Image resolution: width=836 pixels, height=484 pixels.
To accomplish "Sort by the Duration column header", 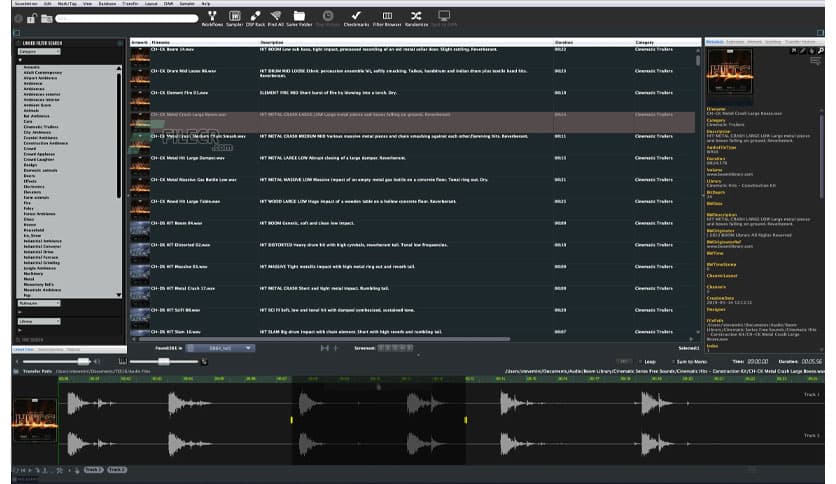I will click(x=593, y=42).
